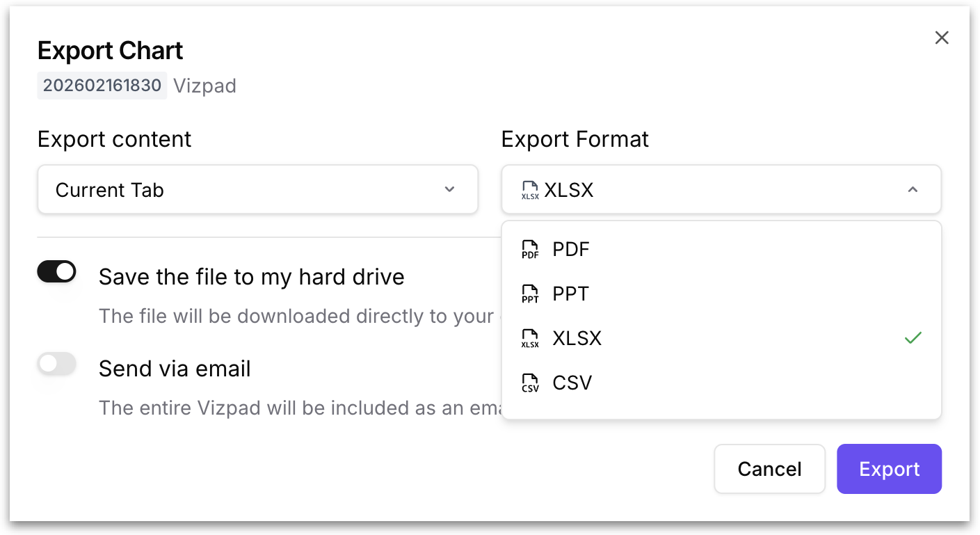
Task: Open the Export content Current Tab dropdown
Action: pos(257,190)
